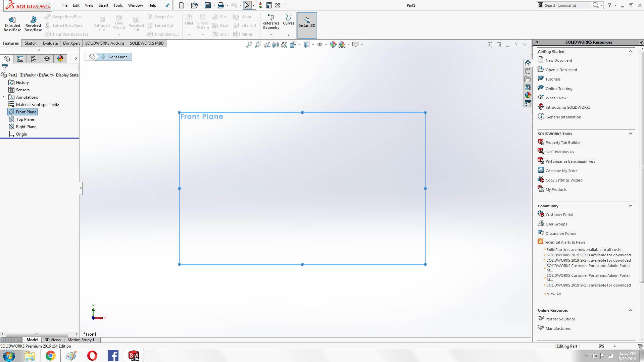Switch to the DimXpertManager tab icon
Image resolution: width=644 pixels, height=362 pixels.
(x=47, y=59)
